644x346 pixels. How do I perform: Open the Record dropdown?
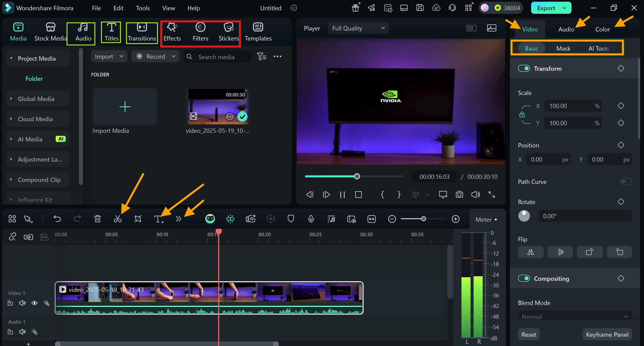tap(155, 56)
